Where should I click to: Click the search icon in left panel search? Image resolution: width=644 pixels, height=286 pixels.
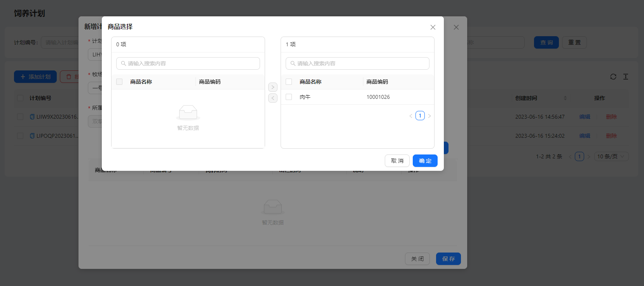pos(123,63)
